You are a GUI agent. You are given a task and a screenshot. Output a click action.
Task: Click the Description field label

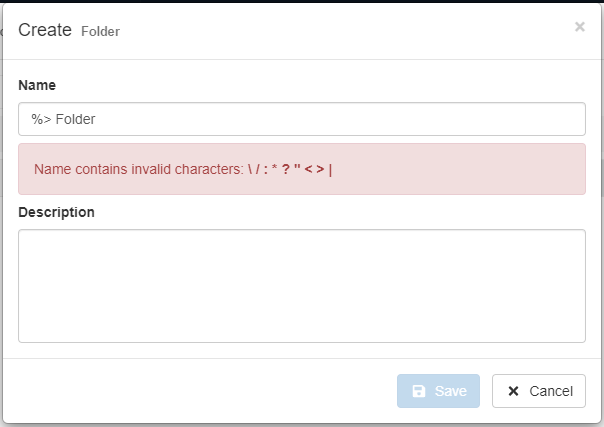56,212
